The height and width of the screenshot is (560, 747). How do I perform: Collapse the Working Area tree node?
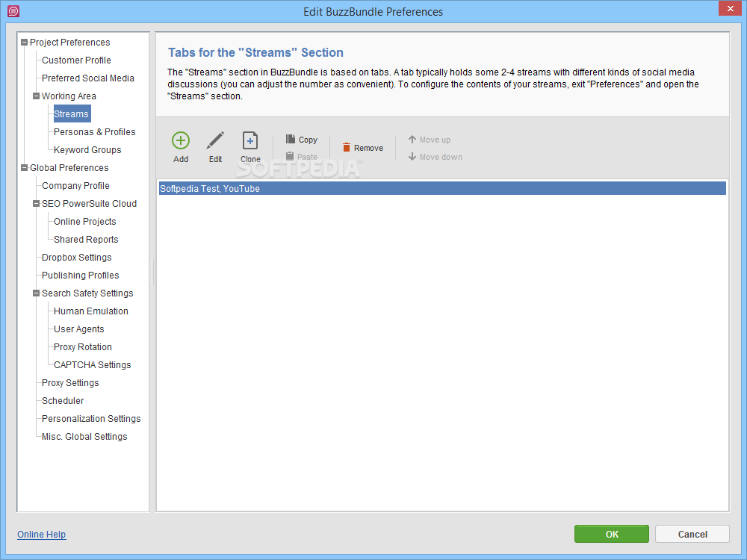[x=36, y=96]
